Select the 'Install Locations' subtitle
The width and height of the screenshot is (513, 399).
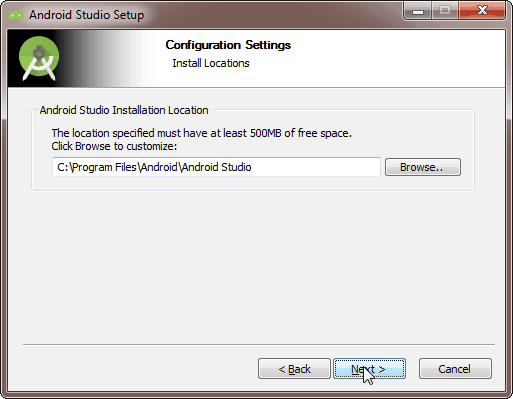click(x=211, y=63)
